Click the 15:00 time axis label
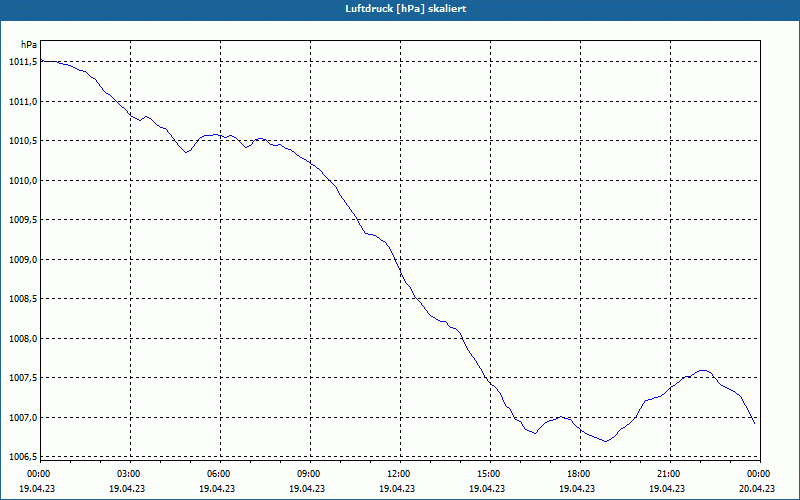Image resolution: width=800 pixels, height=500 pixels. (x=490, y=474)
